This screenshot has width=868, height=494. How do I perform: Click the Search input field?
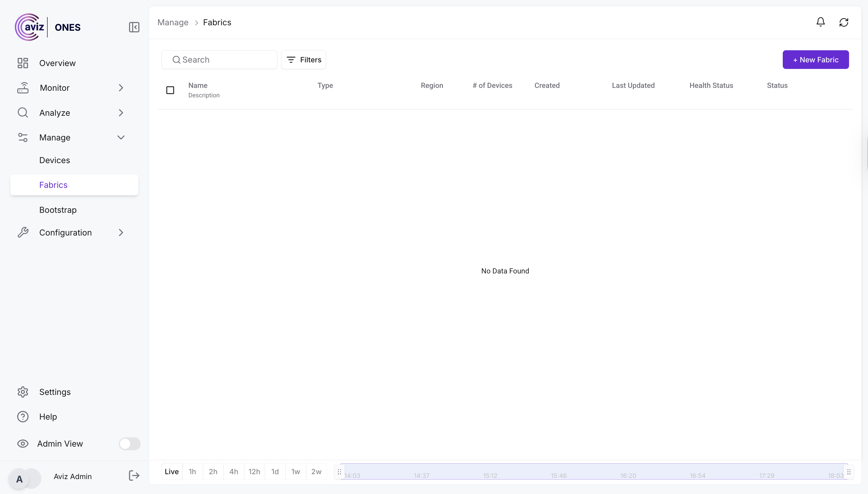click(224, 60)
